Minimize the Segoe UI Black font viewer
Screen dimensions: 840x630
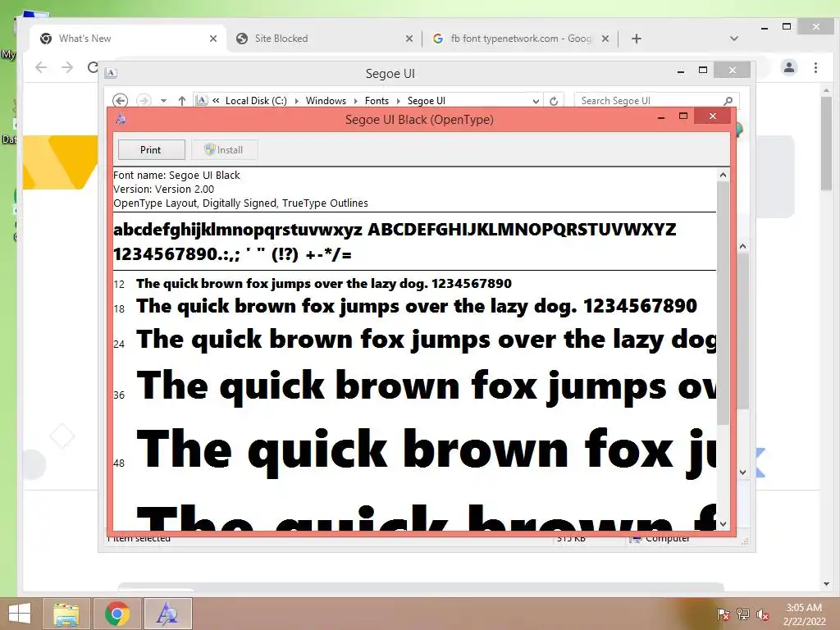click(x=662, y=116)
